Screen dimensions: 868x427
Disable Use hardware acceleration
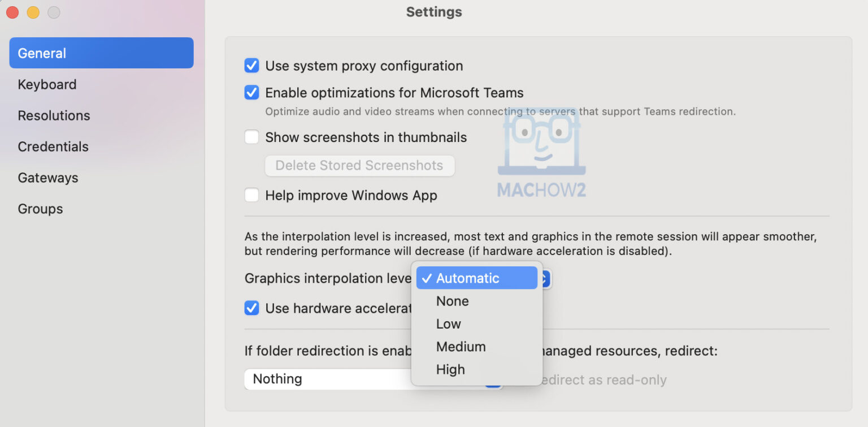251,308
